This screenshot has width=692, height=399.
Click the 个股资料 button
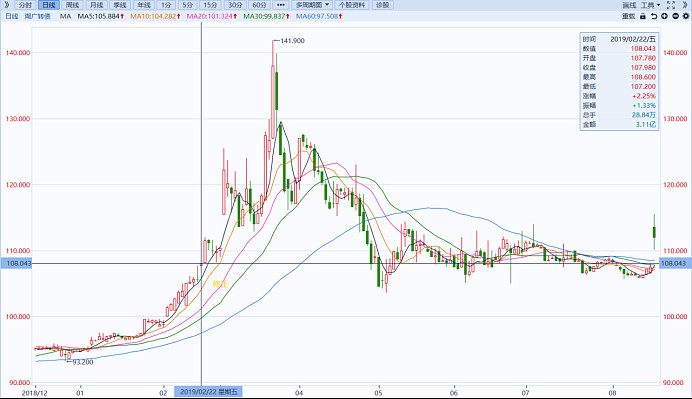[352, 5]
